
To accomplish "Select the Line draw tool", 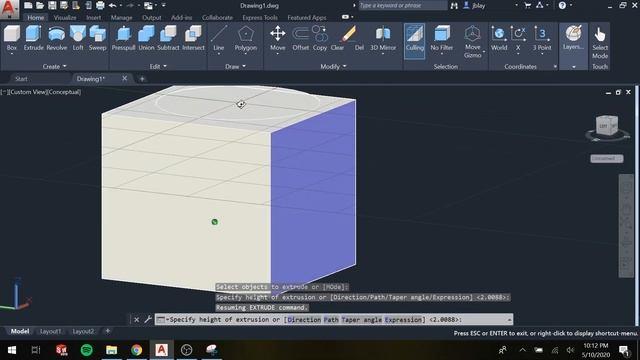I will (x=219, y=38).
